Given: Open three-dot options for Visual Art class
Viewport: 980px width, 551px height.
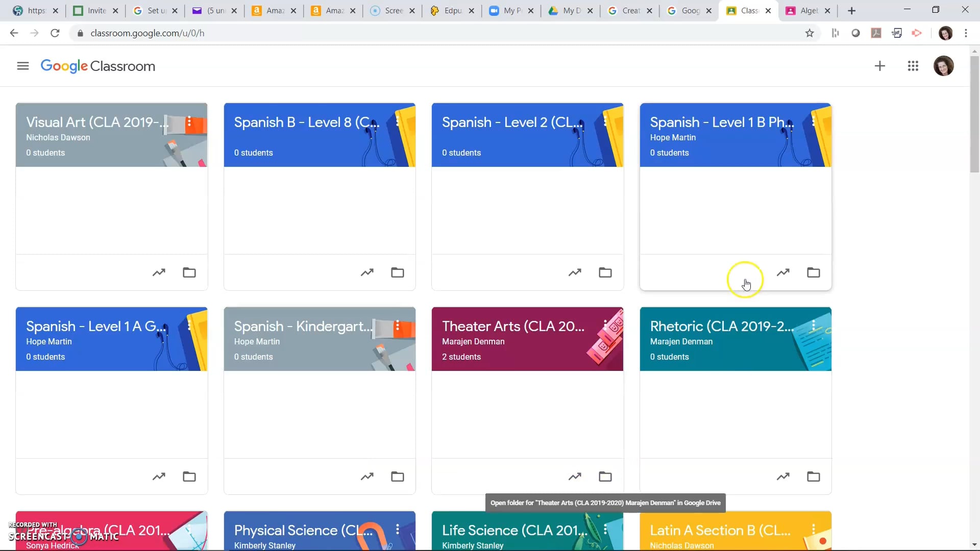Looking at the screenshot, I should 189,121.
